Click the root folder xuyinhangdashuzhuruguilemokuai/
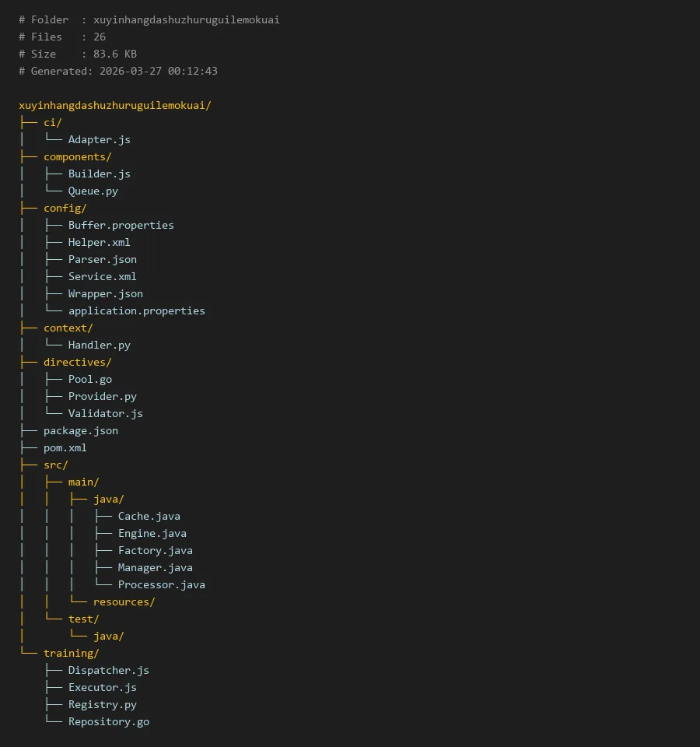The image size is (700, 747). point(114,105)
